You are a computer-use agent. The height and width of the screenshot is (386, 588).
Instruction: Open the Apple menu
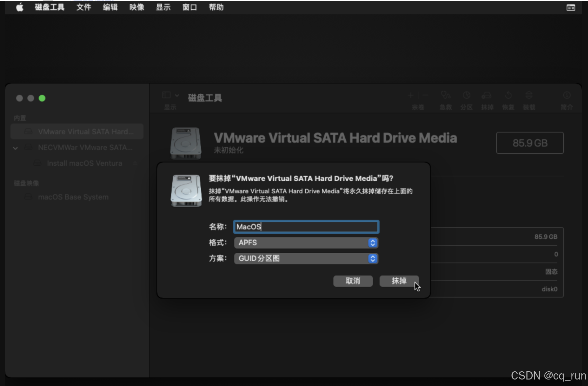pos(20,7)
